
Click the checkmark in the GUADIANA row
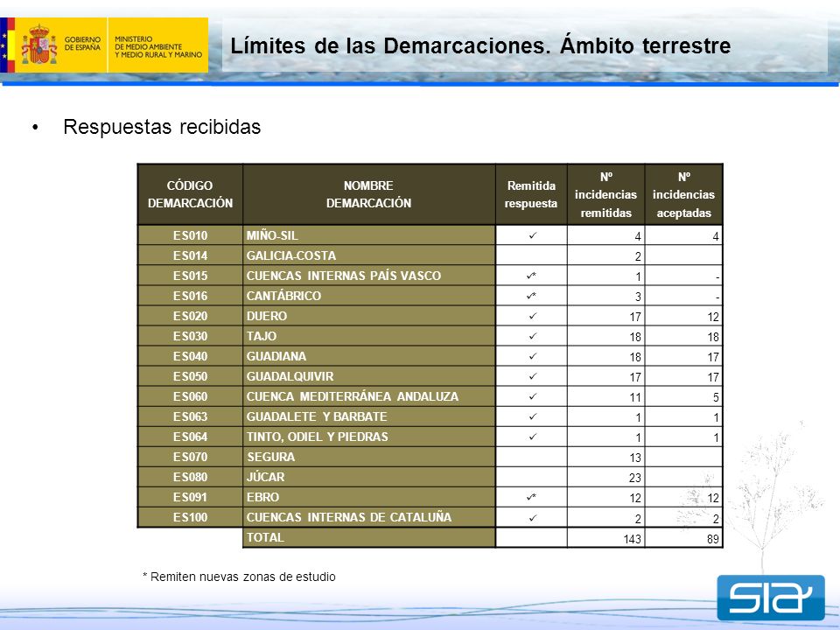[x=533, y=356]
